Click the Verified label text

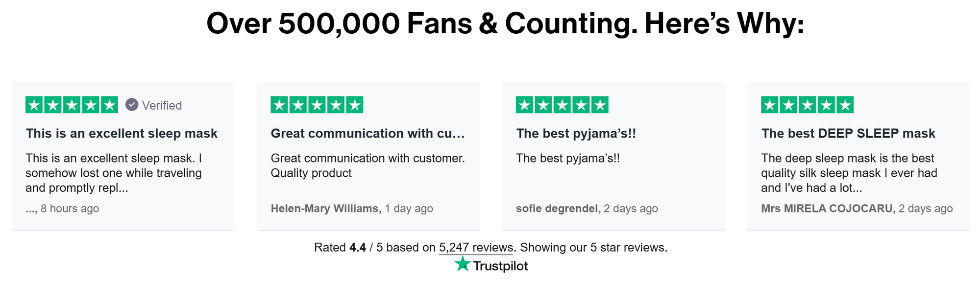[162, 105]
